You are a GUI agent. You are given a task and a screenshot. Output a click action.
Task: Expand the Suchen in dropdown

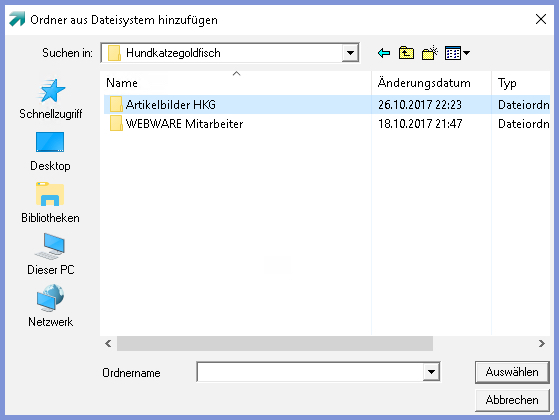[350, 53]
